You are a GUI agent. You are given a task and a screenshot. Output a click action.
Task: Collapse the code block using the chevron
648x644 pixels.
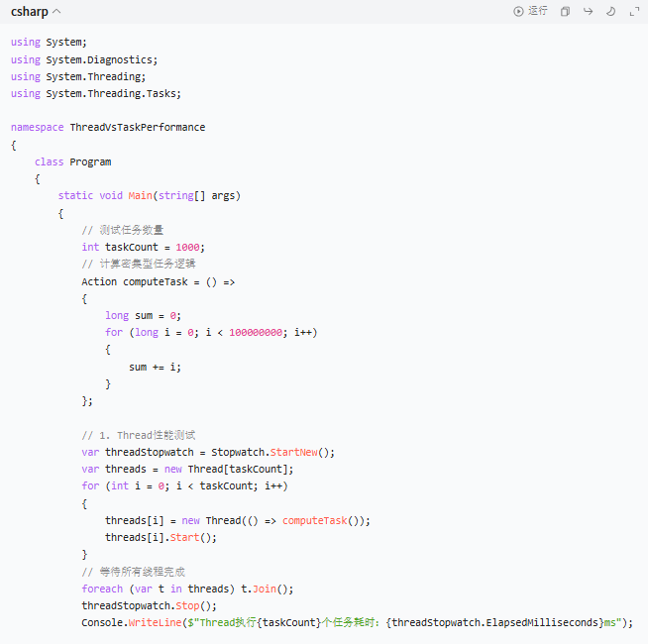coord(56,11)
